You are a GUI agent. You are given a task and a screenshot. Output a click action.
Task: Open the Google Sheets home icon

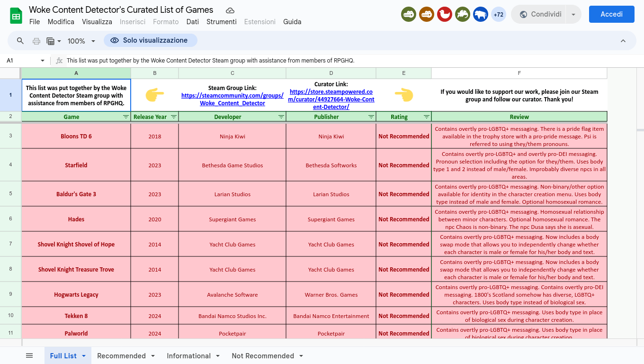point(16,16)
